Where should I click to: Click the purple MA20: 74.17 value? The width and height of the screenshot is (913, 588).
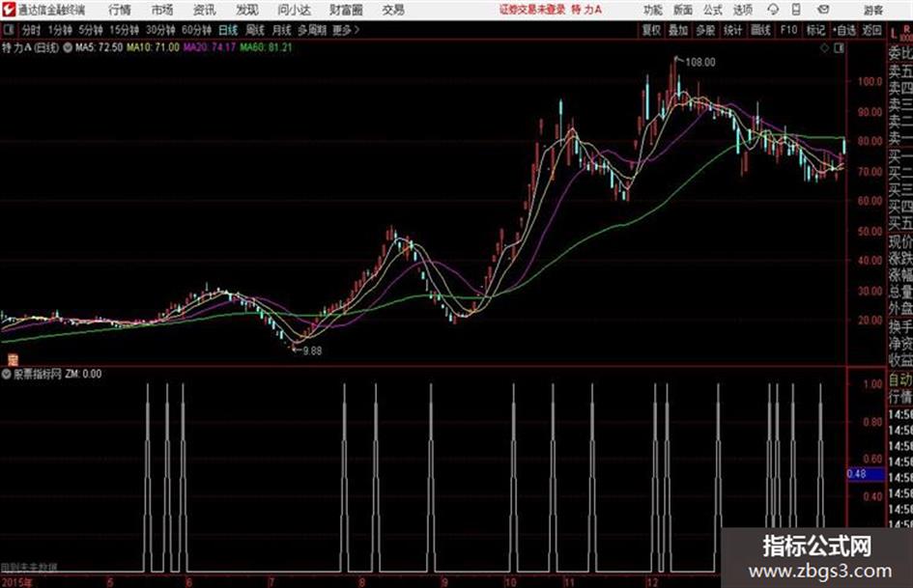click(210, 47)
